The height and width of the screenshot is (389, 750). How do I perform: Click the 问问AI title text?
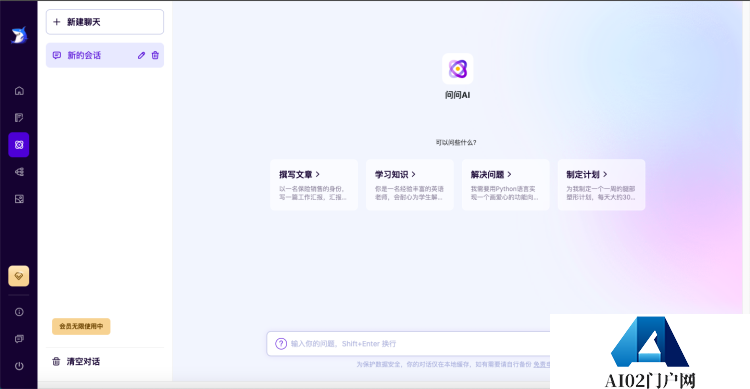458,95
